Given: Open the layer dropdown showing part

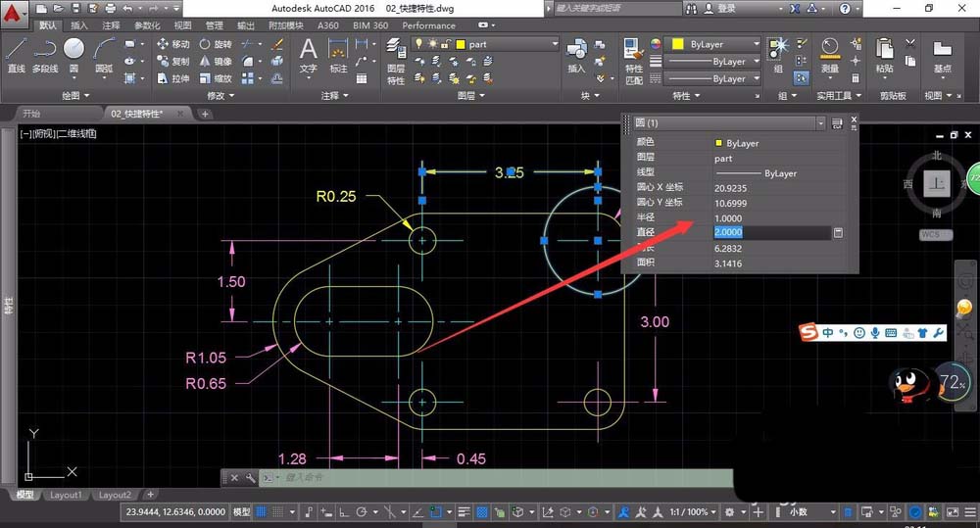Looking at the screenshot, I should point(485,44).
